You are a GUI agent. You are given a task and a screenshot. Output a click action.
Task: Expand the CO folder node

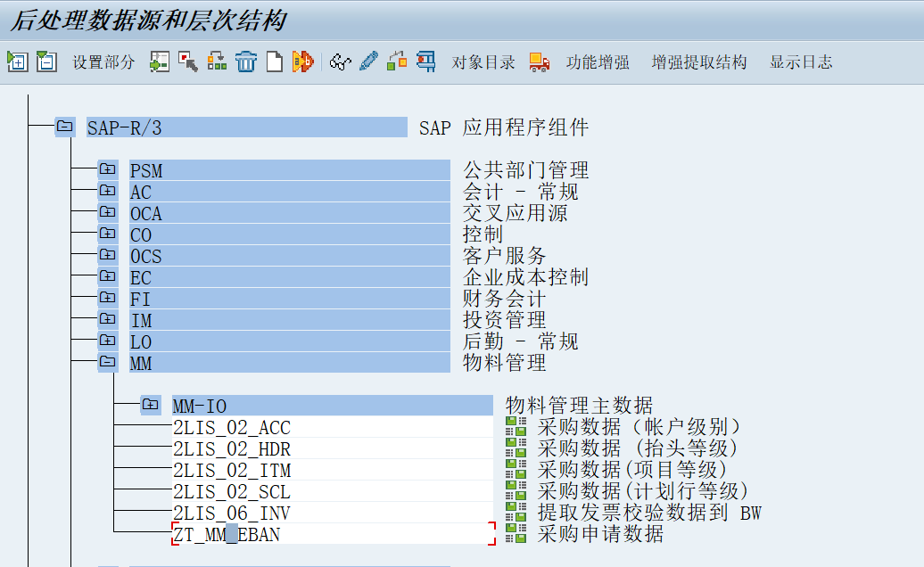pos(108,234)
